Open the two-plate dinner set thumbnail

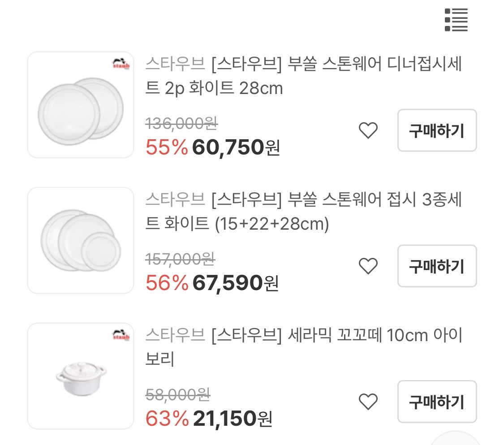(x=81, y=105)
